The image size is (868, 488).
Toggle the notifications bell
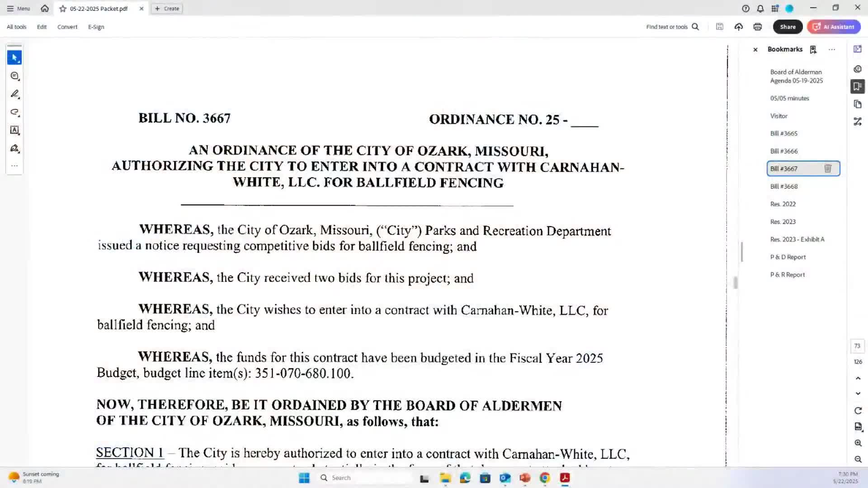pyautogui.click(x=759, y=8)
